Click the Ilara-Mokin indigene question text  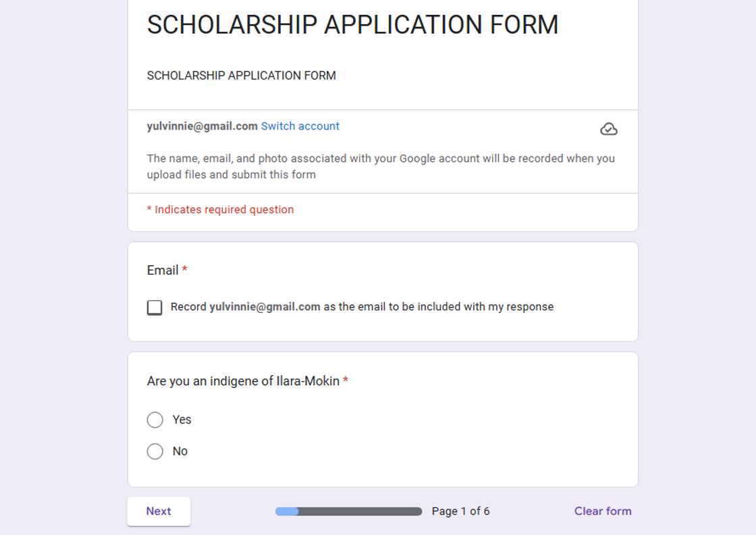coord(243,381)
